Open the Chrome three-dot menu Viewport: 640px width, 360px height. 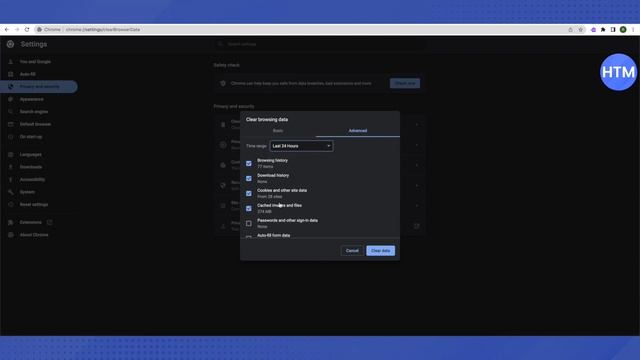[633, 29]
